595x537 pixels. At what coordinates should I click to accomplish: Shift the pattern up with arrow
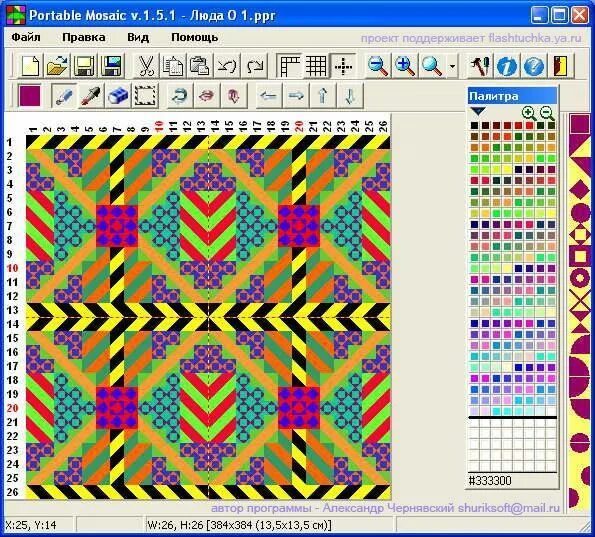coord(323,96)
